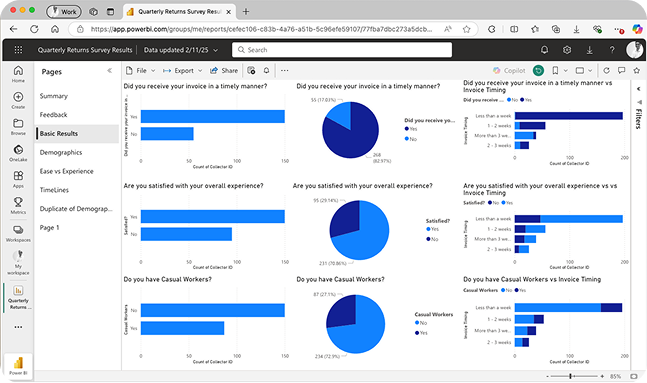Click the Casual Workers pie chart
Viewport: 647px width, 383px height.
coord(355,324)
